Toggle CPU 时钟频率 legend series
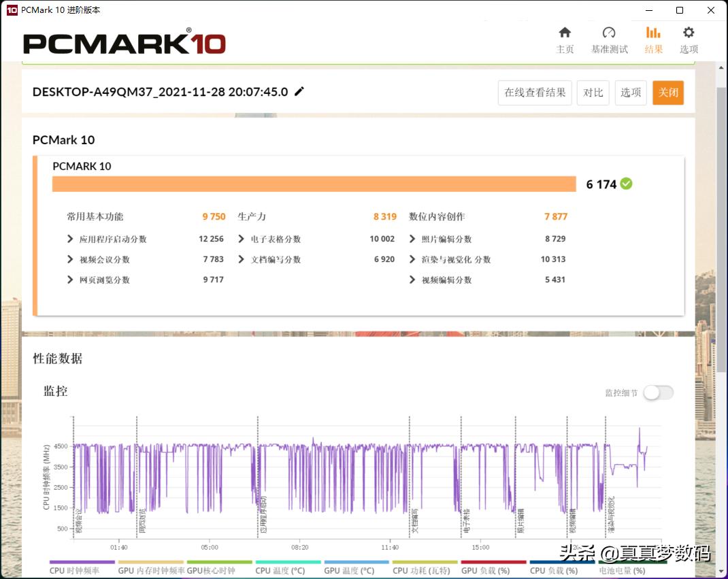This screenshot has width=728, height=579. tap(75, 570)
